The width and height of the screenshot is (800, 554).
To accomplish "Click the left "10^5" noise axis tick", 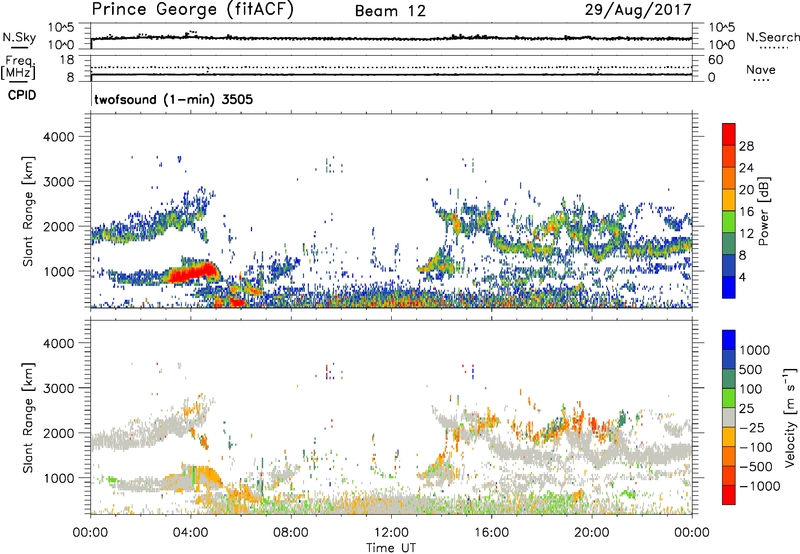I will point(61,28).
